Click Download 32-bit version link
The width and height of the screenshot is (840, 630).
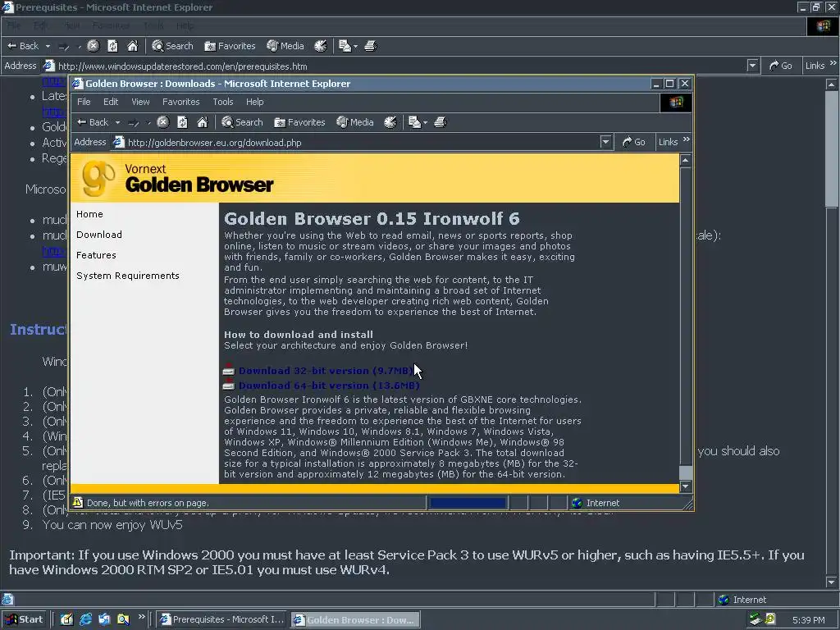coord(326,371)
